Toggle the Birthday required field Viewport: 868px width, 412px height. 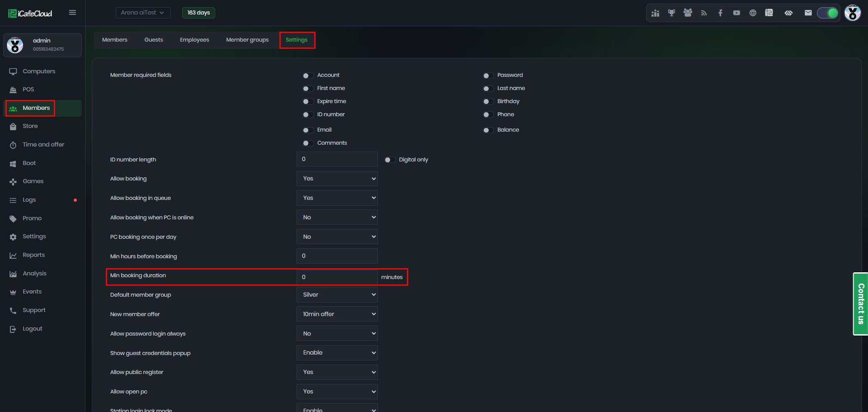click(x=488, y=102)
